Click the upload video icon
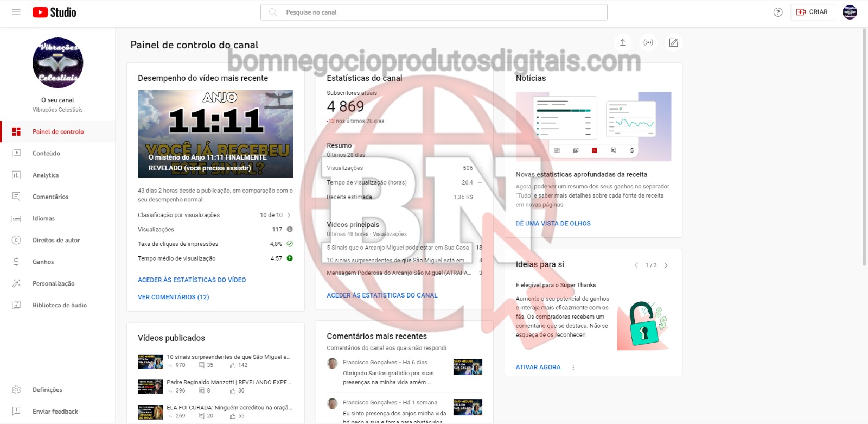Screen dimensions: 868x424 (623, 42)
